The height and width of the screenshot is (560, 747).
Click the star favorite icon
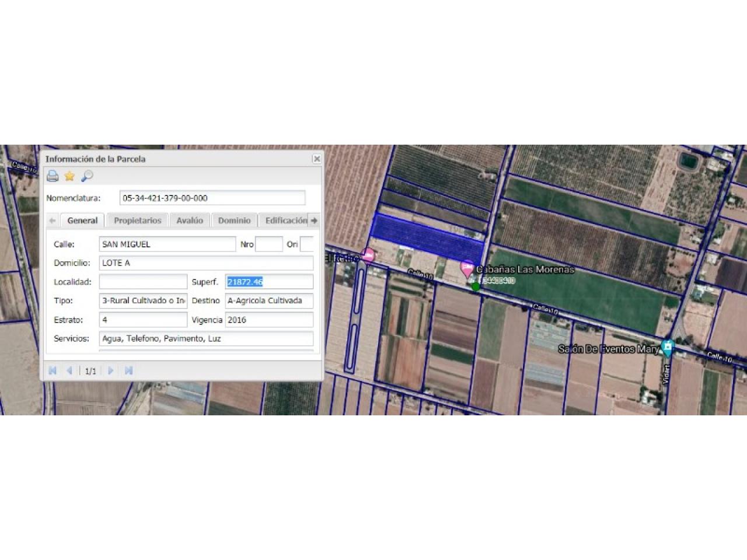(x=69, y=176)
